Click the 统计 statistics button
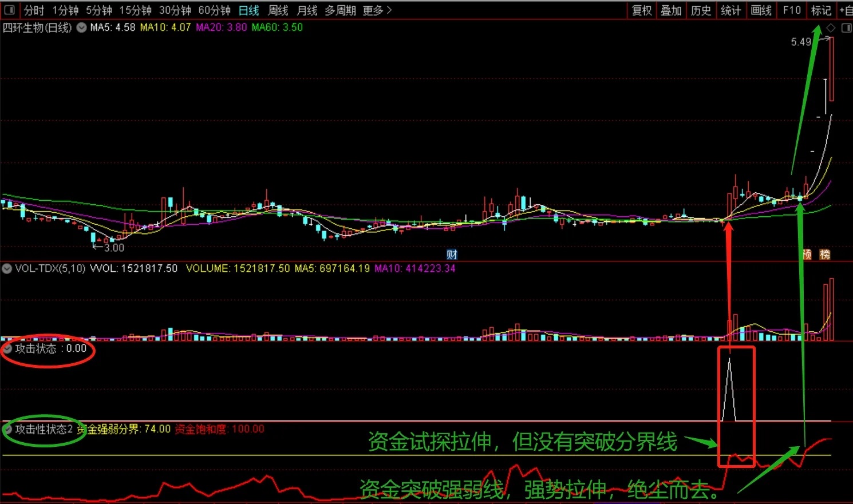Viewport: 853px width, 504px height. [x=731, y=10]
